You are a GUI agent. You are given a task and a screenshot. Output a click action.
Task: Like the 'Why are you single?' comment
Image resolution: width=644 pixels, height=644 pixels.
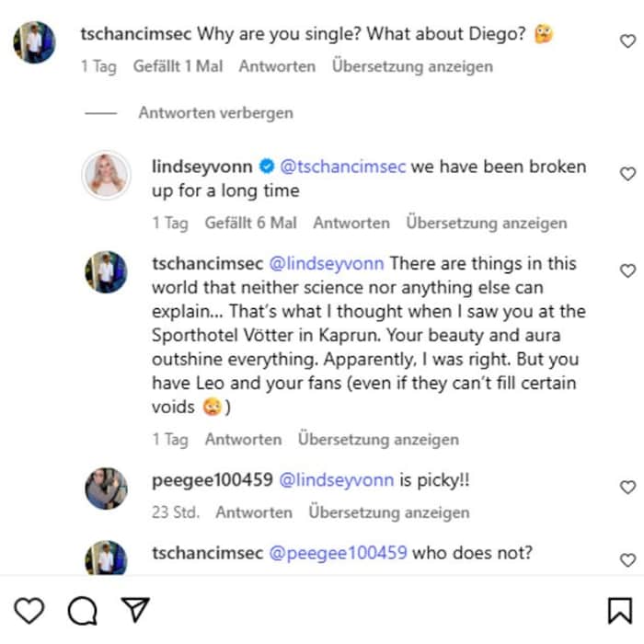pos(627,41)
